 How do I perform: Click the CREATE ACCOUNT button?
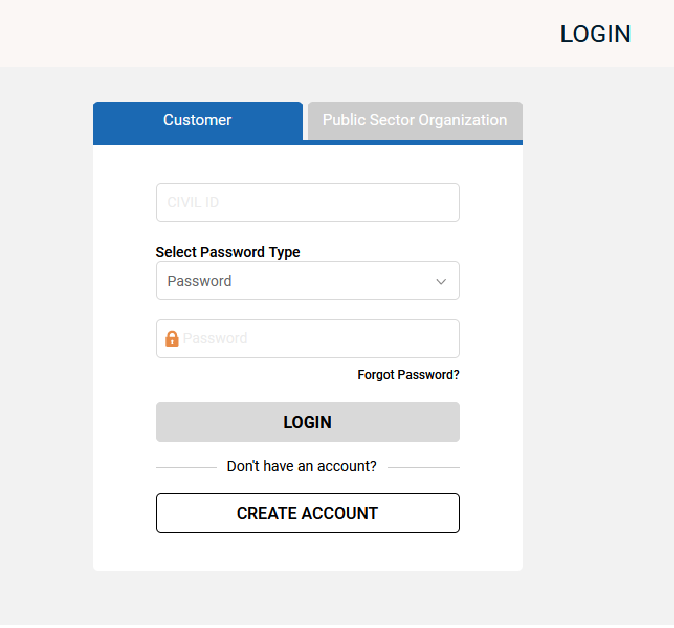(308, 513)
